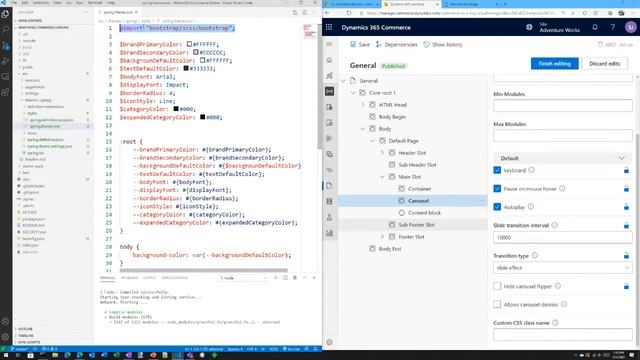Click the Finish editing button

coord(554,64)
